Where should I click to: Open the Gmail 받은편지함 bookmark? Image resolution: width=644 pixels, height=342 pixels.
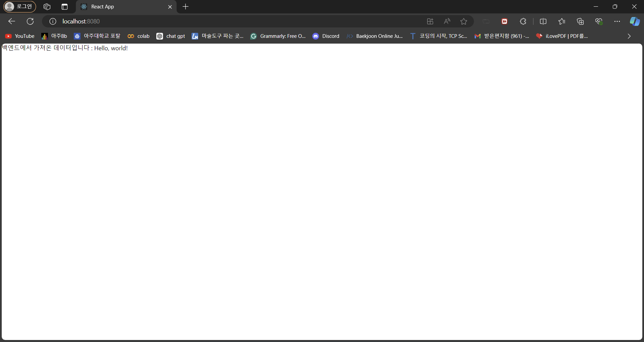(x=502, y=36)
